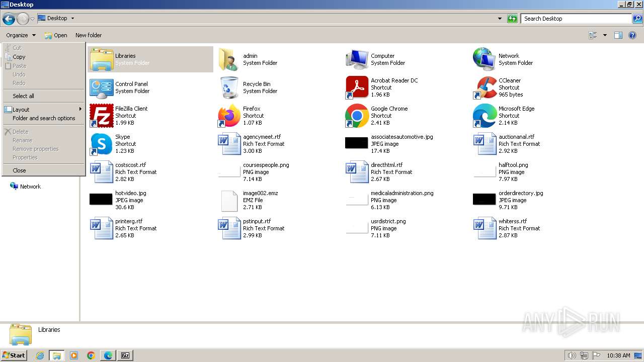Viewport: 644px width, 362px height.
Task: Select the Google Chrome shortcut icon
Action: [357, 116]
